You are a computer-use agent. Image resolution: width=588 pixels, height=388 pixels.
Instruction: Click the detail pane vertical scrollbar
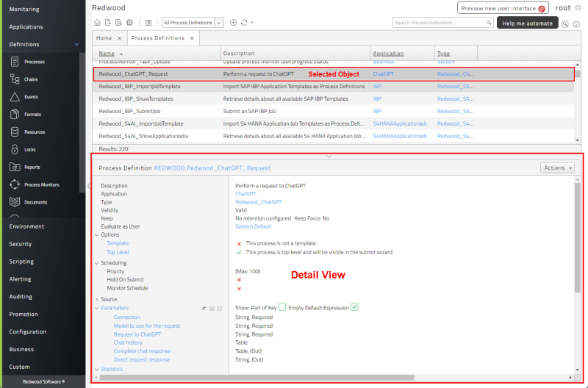[578, 237]
